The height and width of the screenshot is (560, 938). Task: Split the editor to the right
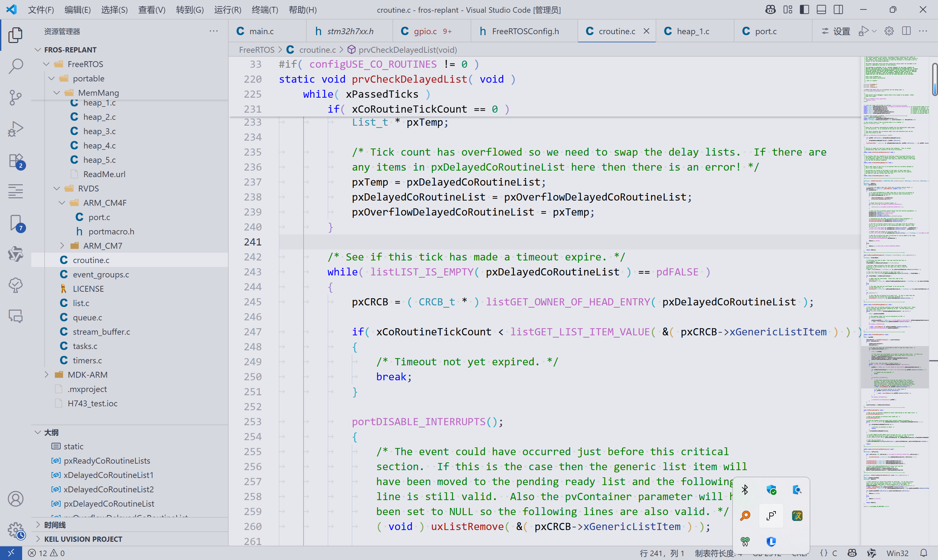[x=906, y=31]
